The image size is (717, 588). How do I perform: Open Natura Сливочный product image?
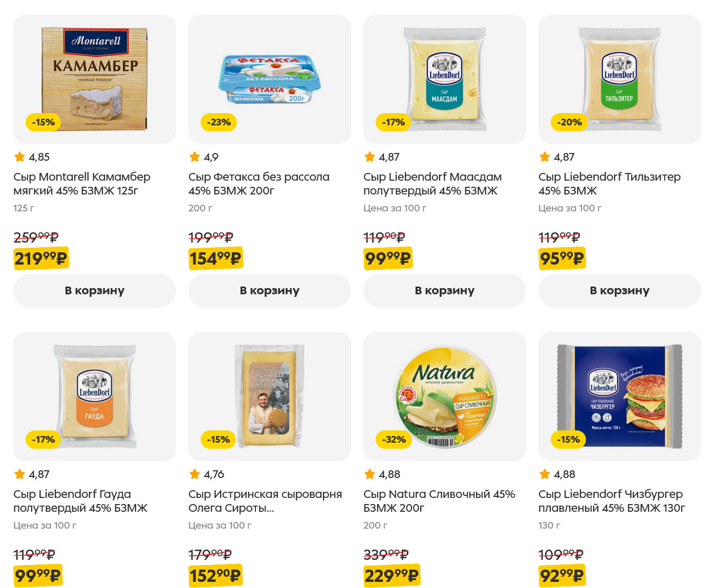[x=444, y=396]
